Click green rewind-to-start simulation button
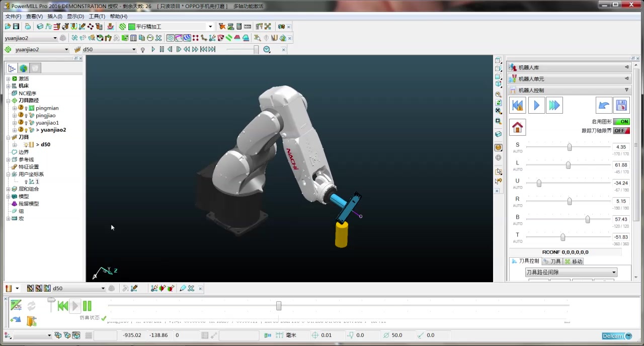The image size is (644, 346). tap(63, 306)
